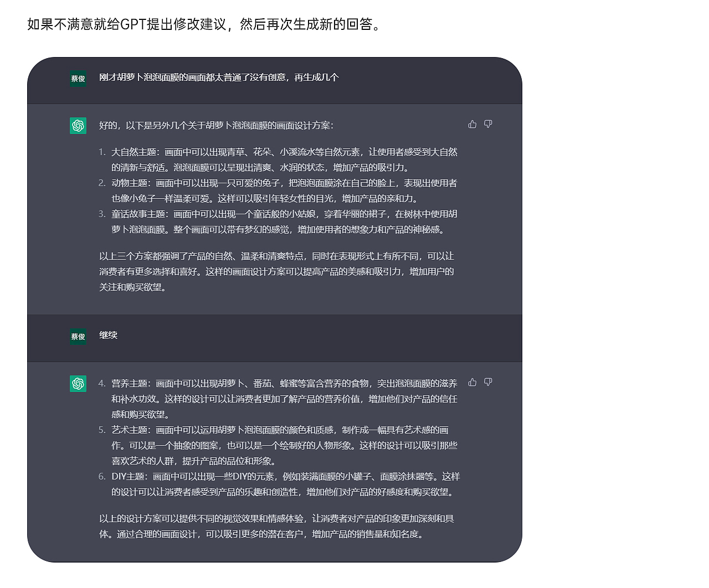Image resolution: width=709 pixels, height=588 pixels.
Task: Click the 蔡俊 avatar next to first message
Action: click(78, 79)
